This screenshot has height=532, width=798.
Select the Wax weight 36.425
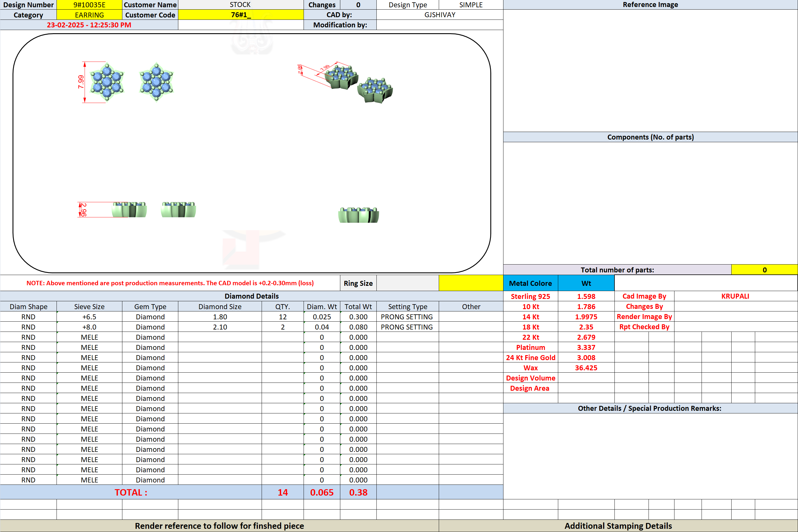tap(586, 368)
